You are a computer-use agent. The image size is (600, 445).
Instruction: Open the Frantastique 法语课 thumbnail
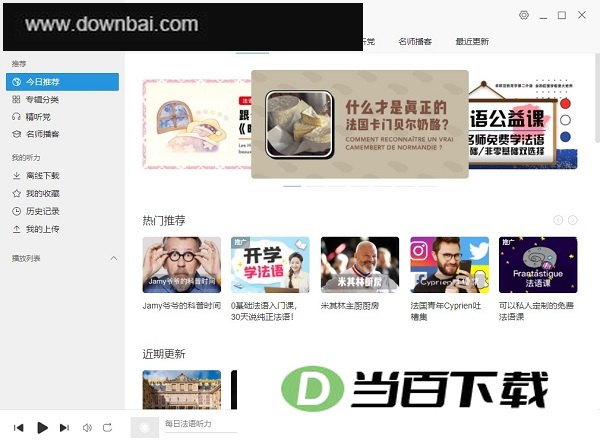point(538,265)
